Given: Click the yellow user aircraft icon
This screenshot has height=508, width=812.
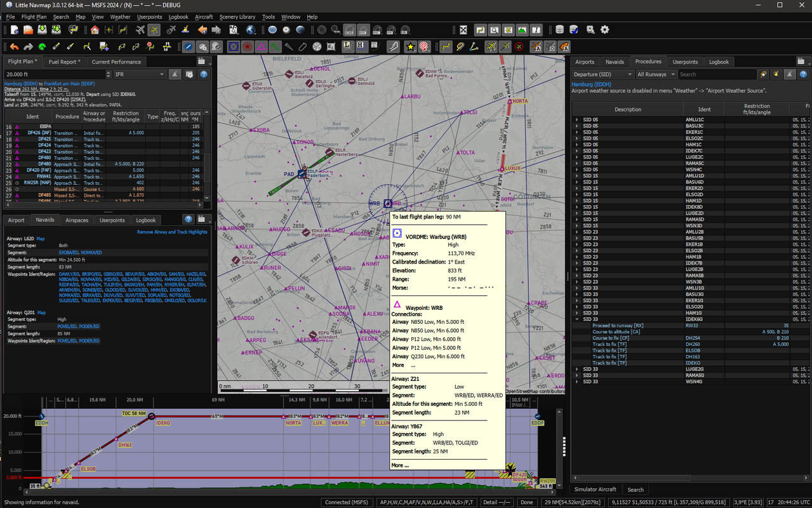Looking at the screenshot, I should point(491,46).
